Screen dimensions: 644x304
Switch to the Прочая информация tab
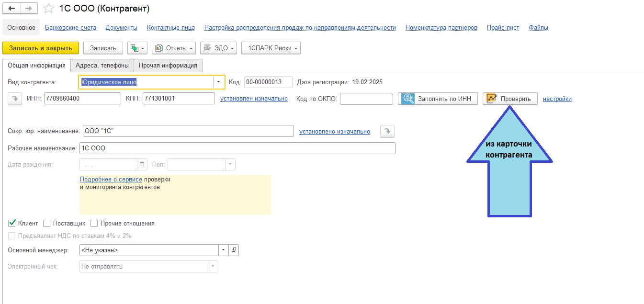(x=168, y=66)
